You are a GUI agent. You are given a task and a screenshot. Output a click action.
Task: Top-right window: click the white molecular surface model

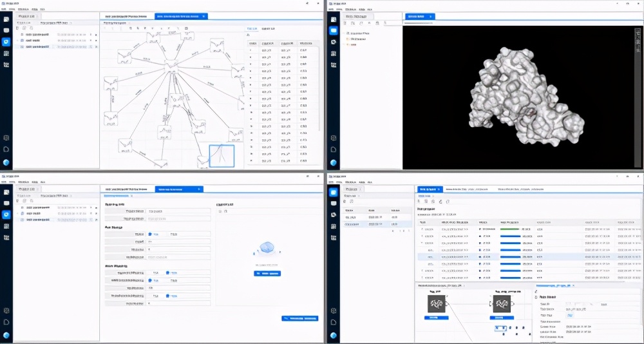tap(527, 97)
